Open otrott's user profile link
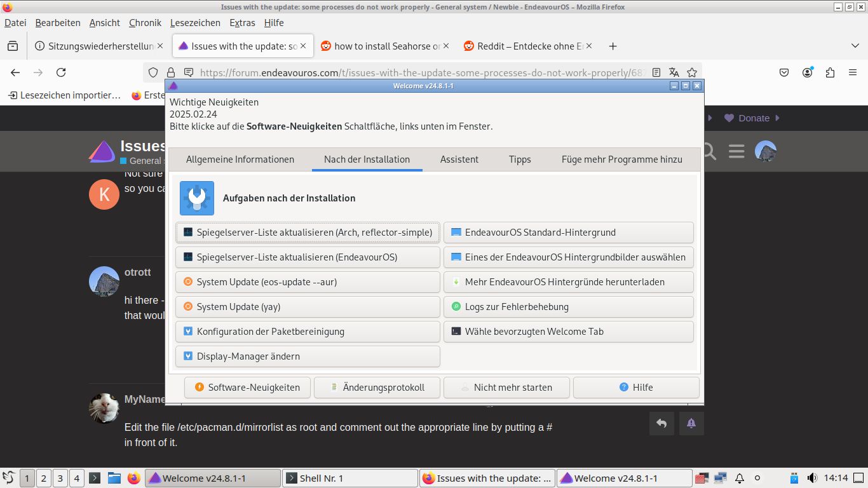The image size is (868, 488). [138, 273]
